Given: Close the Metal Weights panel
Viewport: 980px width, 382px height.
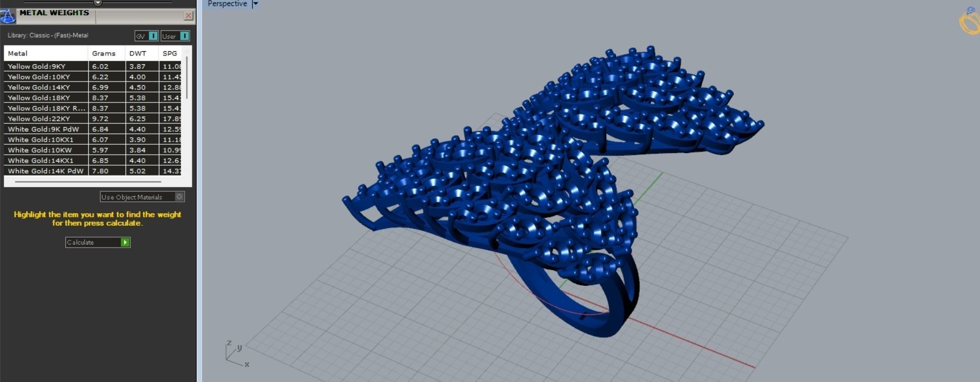Looking at the screenshot, I should coord(189,16).
